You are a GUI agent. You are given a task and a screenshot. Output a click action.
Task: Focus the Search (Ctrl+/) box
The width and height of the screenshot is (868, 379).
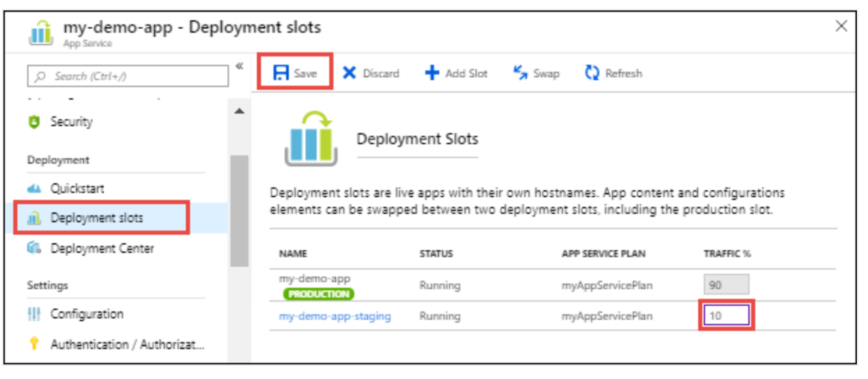click(x=128, y=76)
